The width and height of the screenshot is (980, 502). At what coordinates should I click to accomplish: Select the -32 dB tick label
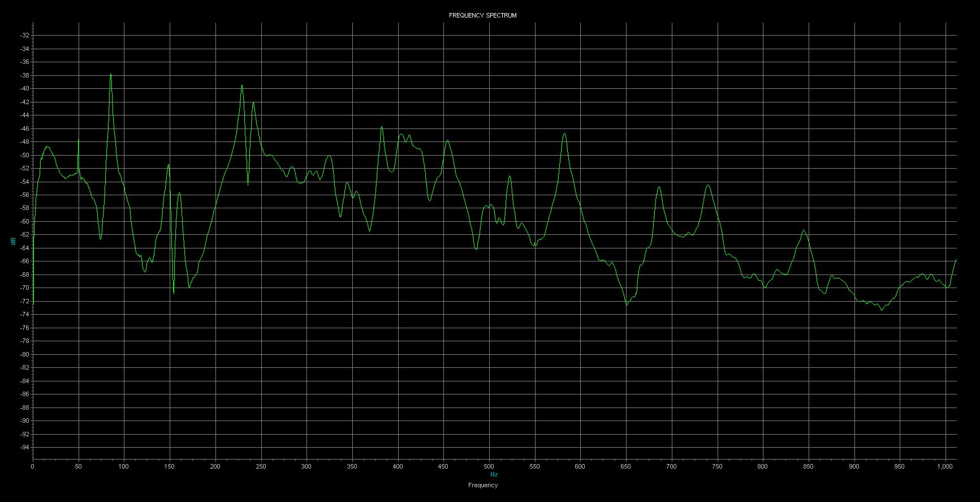pos(24,35)
